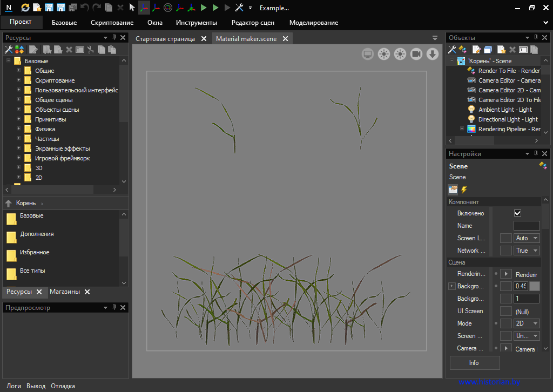Click the Info button
Image resolution: width=553 pixels, height=392 pixels.
point(474,363)
